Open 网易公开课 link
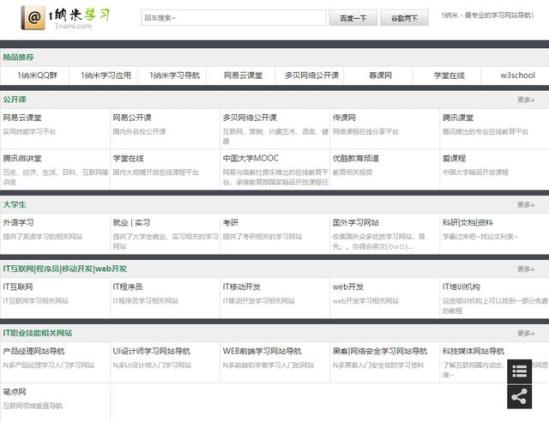This screenshot has height=422, width=549. [x=132, y=118]
